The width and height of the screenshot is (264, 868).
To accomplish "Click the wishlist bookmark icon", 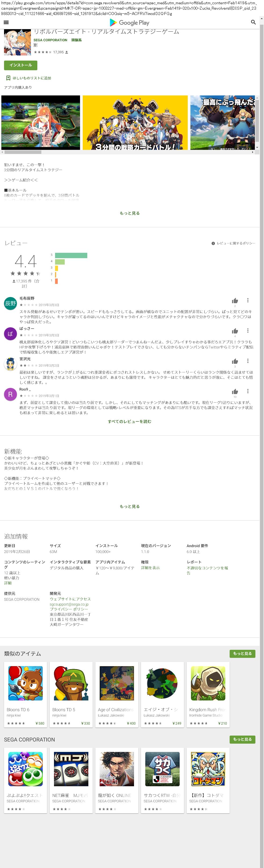I will coord(8,78).
